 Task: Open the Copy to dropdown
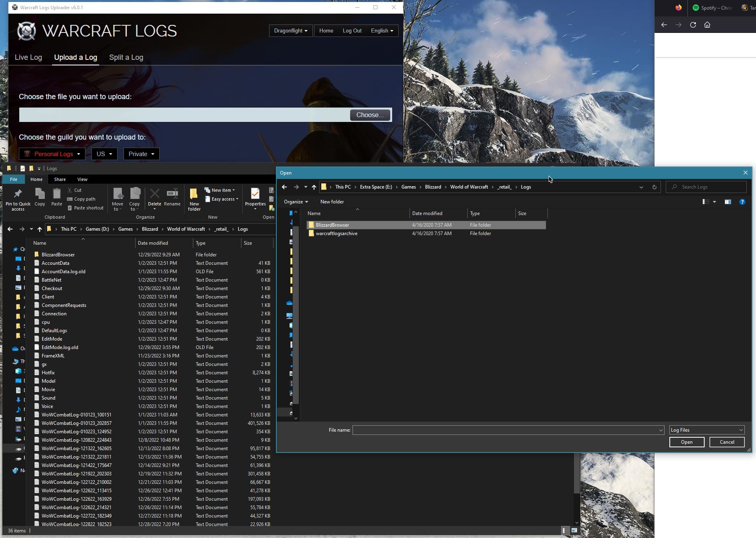[134, 199]
